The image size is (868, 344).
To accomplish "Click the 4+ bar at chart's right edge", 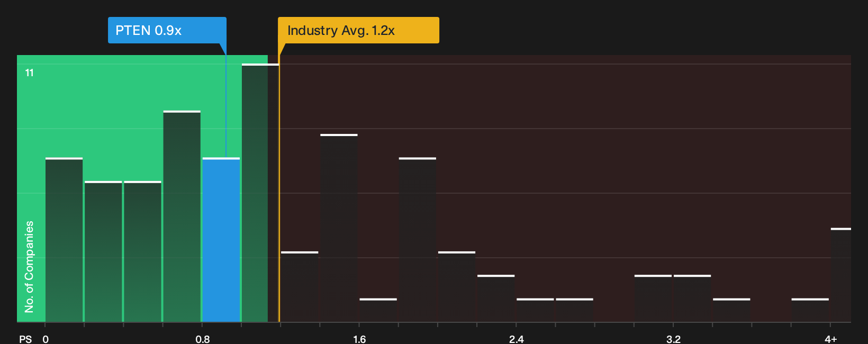I will [841, 275].
